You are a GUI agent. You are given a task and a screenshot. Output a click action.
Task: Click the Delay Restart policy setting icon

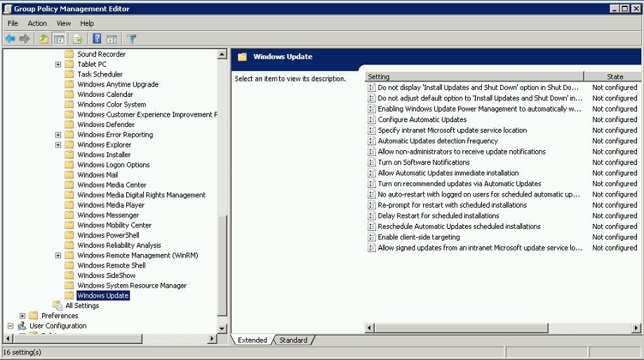[x=372, y=215]
